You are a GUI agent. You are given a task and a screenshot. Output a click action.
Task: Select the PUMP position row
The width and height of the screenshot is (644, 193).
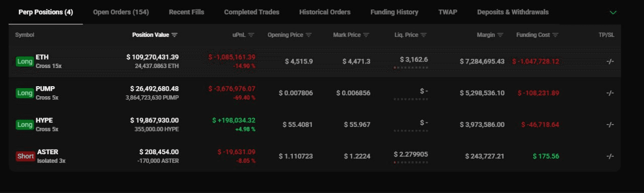pos(315,93)
